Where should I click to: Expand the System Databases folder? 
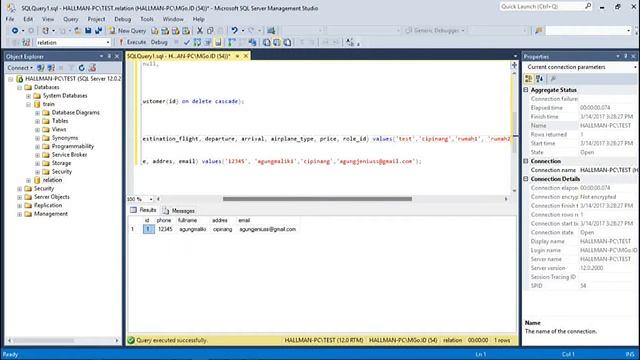click(29, 96)
